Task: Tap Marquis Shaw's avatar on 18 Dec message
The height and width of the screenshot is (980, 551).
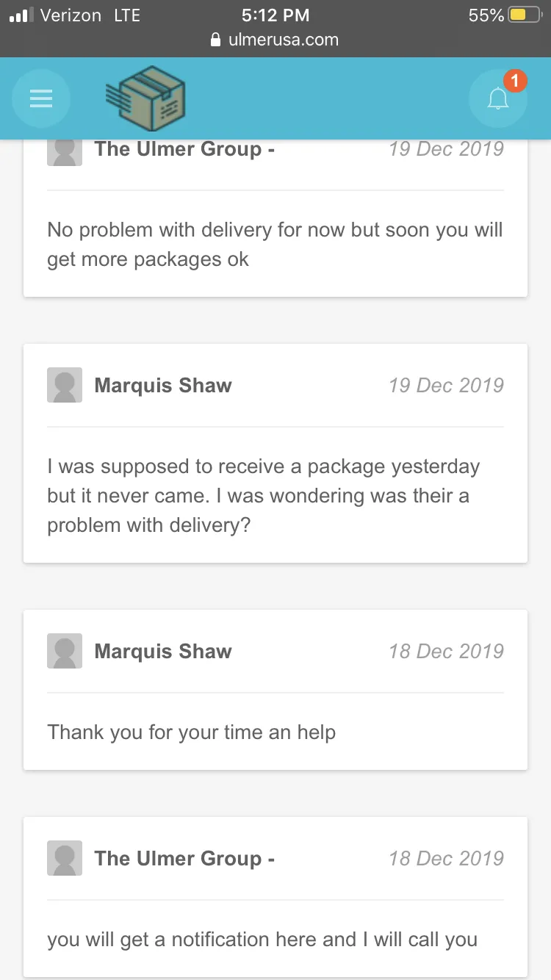Action: pos(65,651)
